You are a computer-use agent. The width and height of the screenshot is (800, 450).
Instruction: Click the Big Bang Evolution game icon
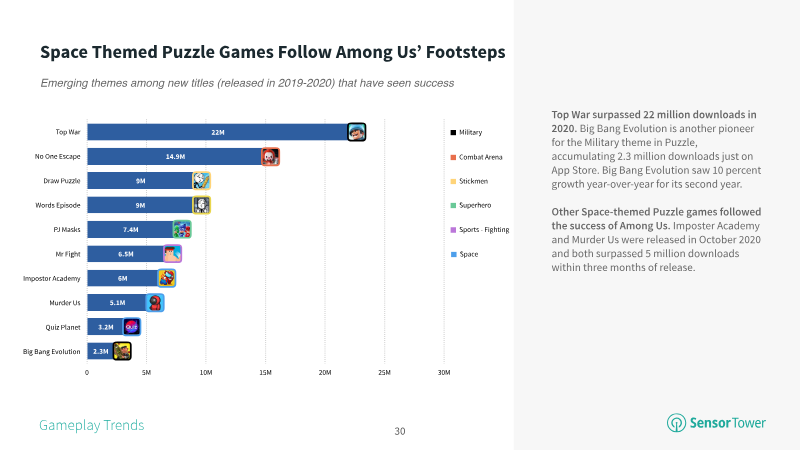122,351
